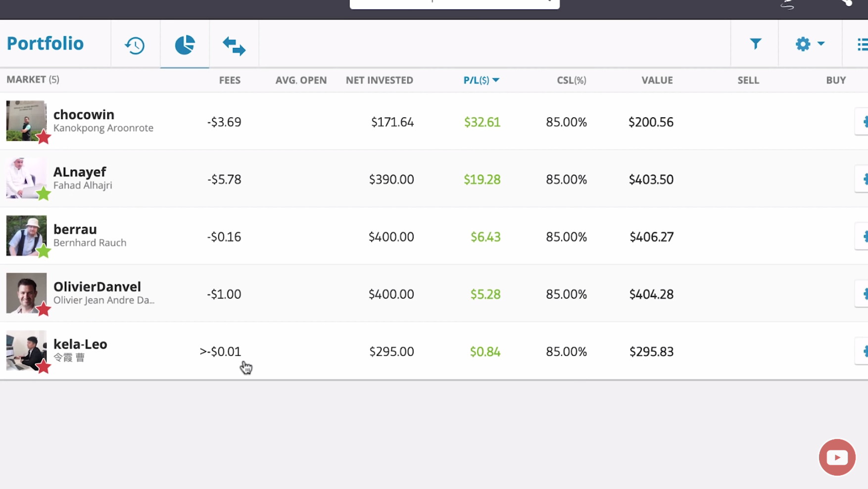Viewport: 868px width, 489px height.
Task: Sort by the VALUE column header
Action: [x=657, y=80]
